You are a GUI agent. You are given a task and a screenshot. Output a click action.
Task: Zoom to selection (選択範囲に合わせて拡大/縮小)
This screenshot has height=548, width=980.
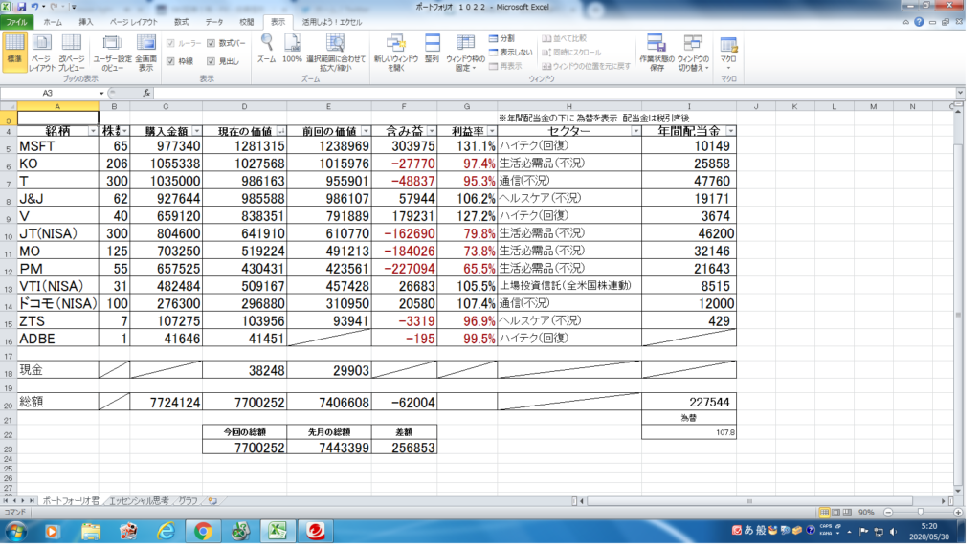[336, 53]
